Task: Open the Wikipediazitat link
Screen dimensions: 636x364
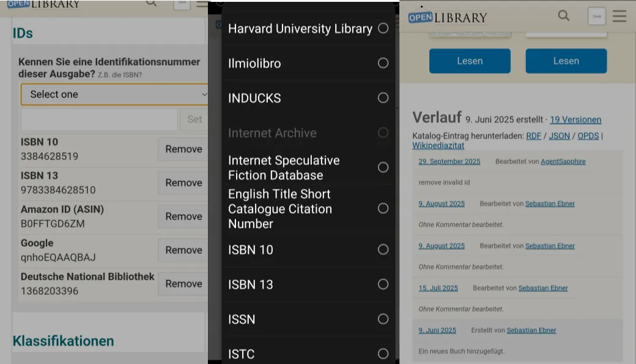Action: click(x=438, y=145)
